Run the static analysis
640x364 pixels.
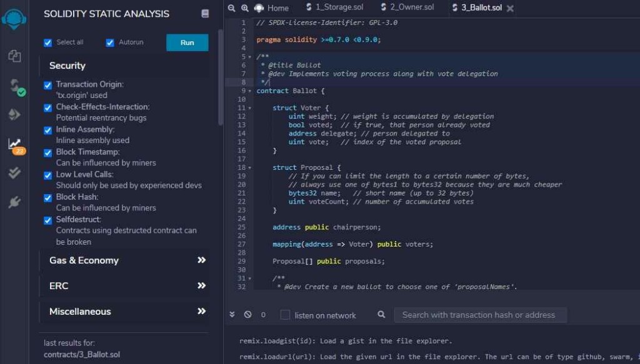(x=187, y=42)
